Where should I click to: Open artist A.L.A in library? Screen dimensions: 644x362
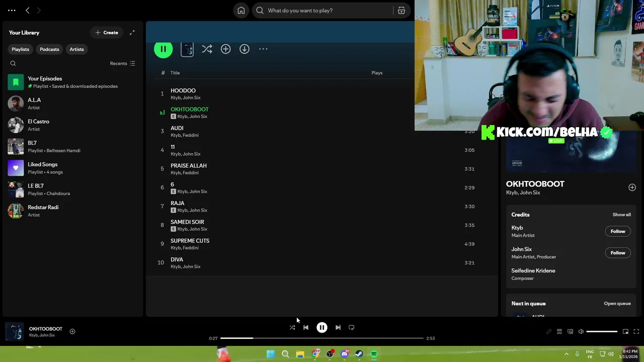(x=73, y=104)
